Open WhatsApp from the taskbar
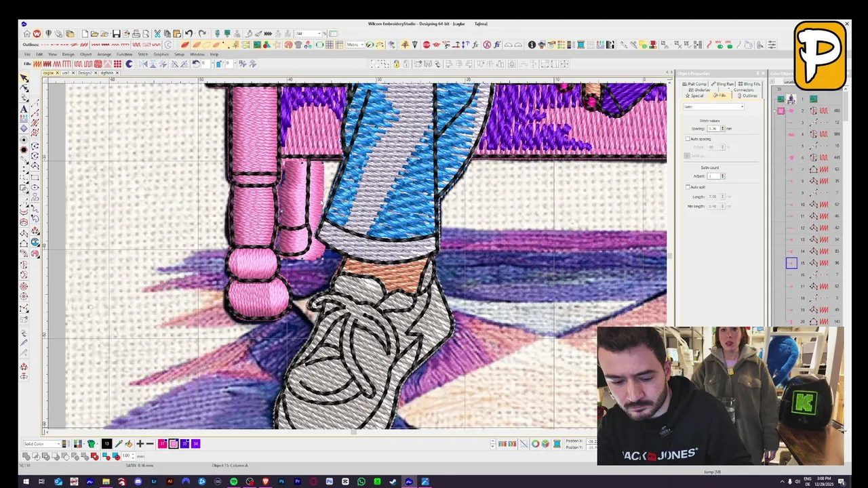 (x=361, y=482)
